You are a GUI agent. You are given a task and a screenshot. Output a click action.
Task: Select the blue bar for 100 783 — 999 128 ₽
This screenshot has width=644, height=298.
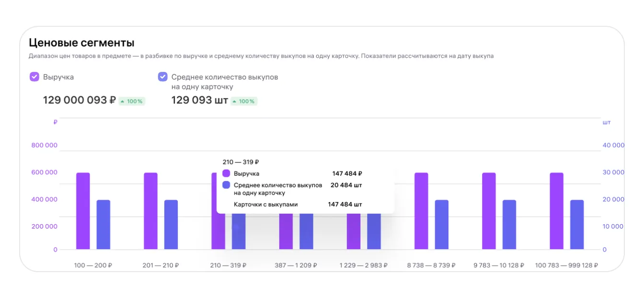pos(577,224)
